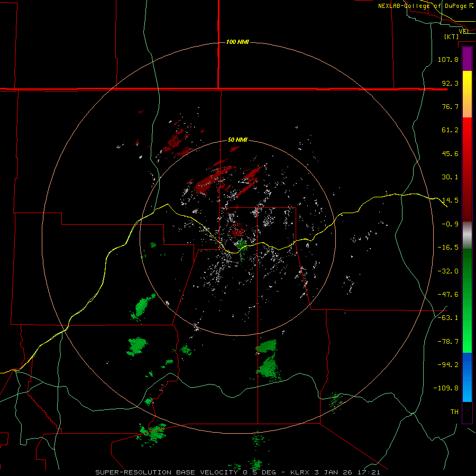Click the 45.6 value on velocity scale
This screenshot has width=476, height=476.
450,153
